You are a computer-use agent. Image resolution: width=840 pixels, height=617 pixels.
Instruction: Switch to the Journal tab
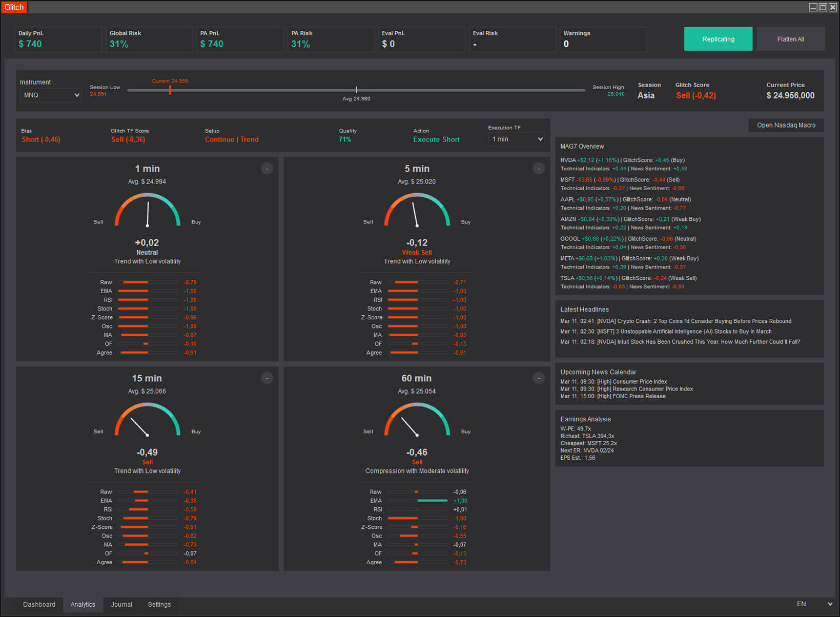[x=121, y=605]
